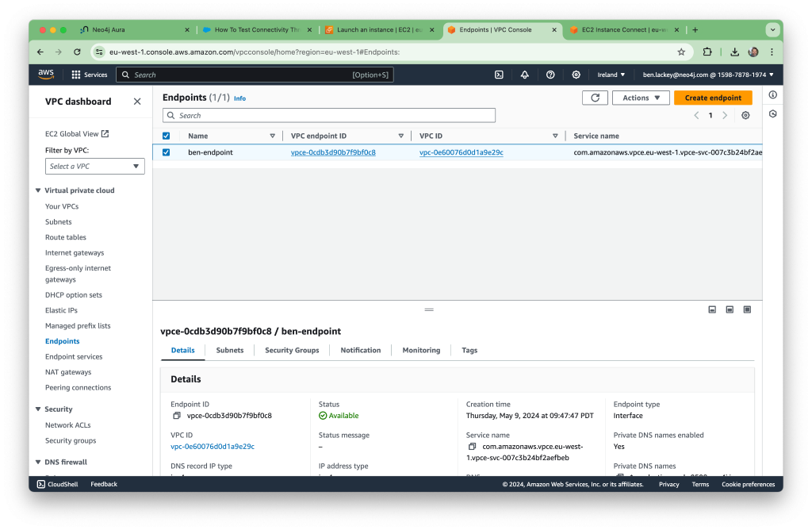Maximize the details panel with the expand icon
The image size is (812, 530).
point(746,309)
